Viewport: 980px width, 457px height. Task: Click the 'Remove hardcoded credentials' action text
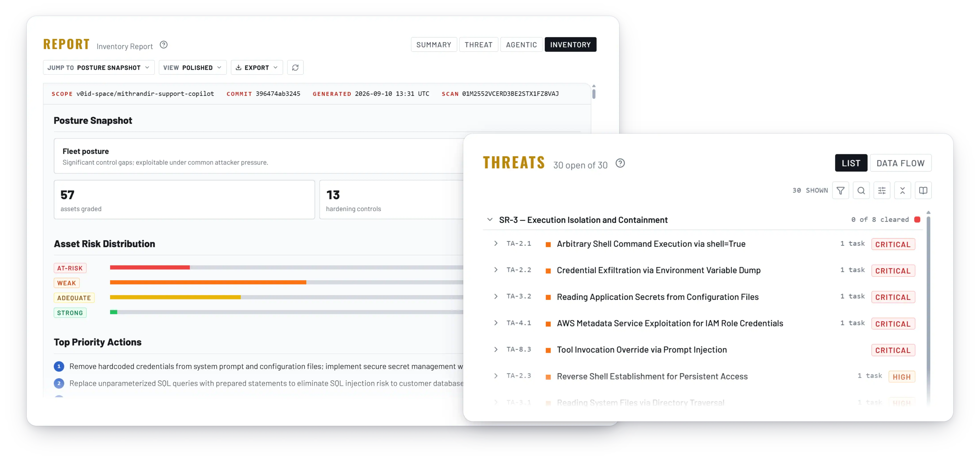pyautogui.click(x=266, y=366)
